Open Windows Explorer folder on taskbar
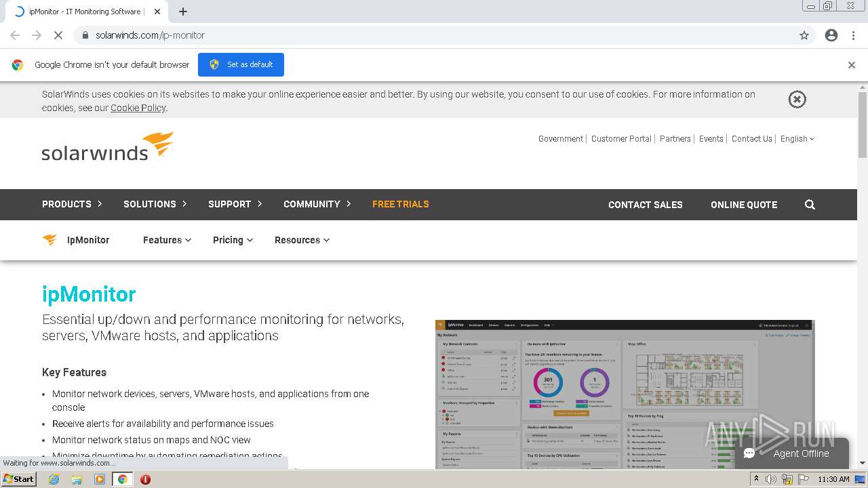Viewport: 868px width, 488px height. tap(77, 479)
